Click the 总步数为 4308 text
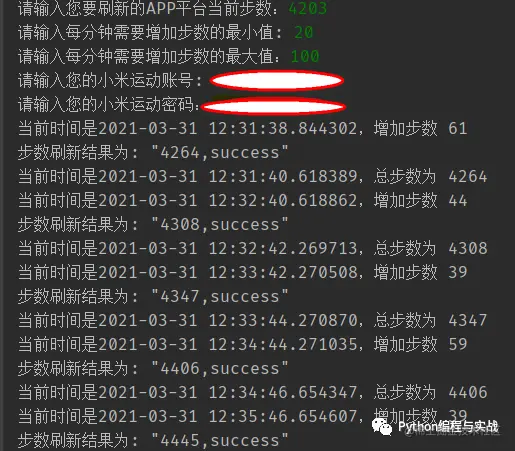This screenshot has height=451, width=515. click(x=430, y=249)
